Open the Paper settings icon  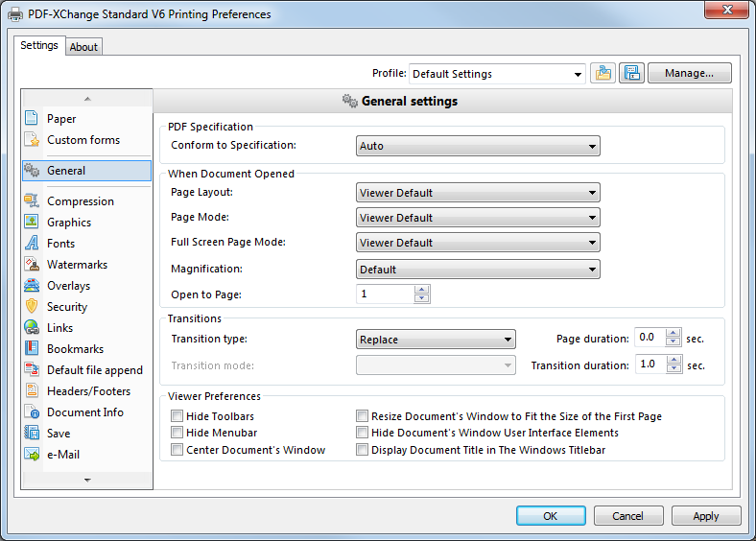coord(32,118)
